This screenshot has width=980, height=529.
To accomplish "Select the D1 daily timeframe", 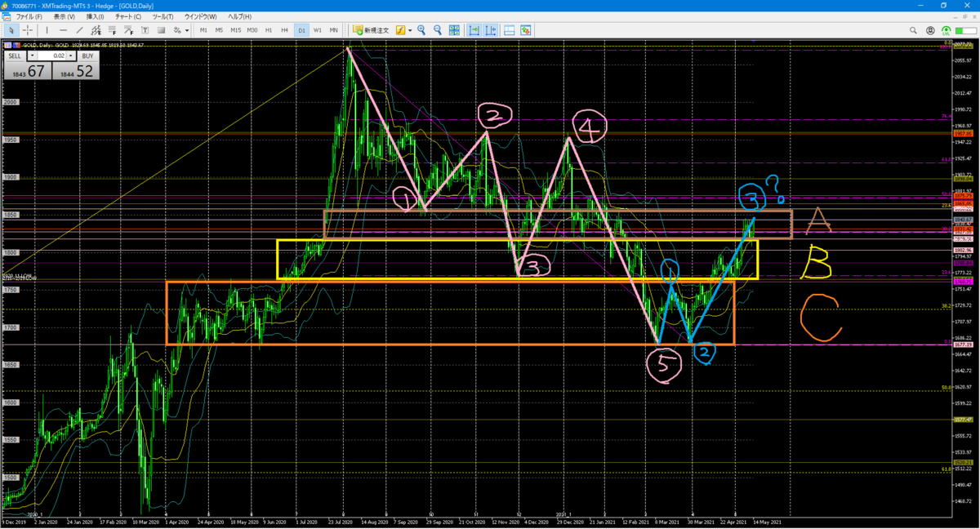I will 301,30.
